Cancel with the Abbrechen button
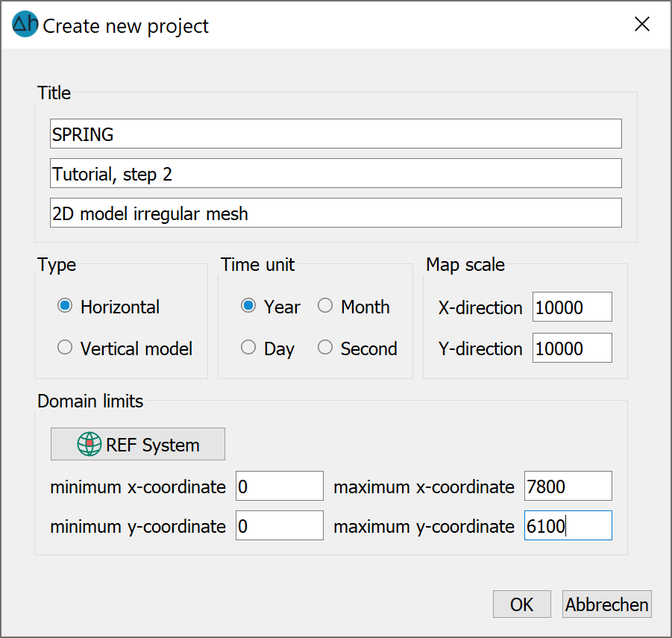The image size is (672, 638). [607, 604]
